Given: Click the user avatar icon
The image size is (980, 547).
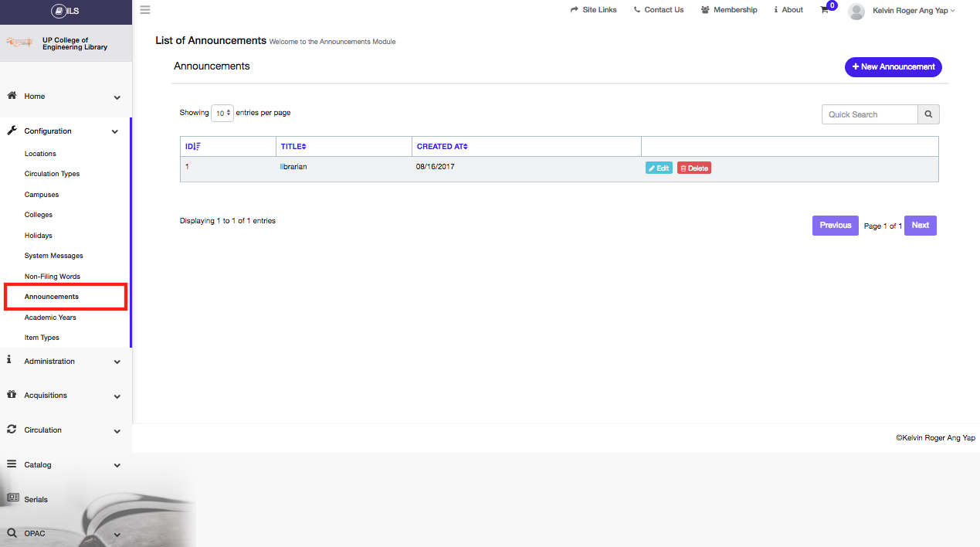Looking at the screenshot, I should tap(856, 11).
